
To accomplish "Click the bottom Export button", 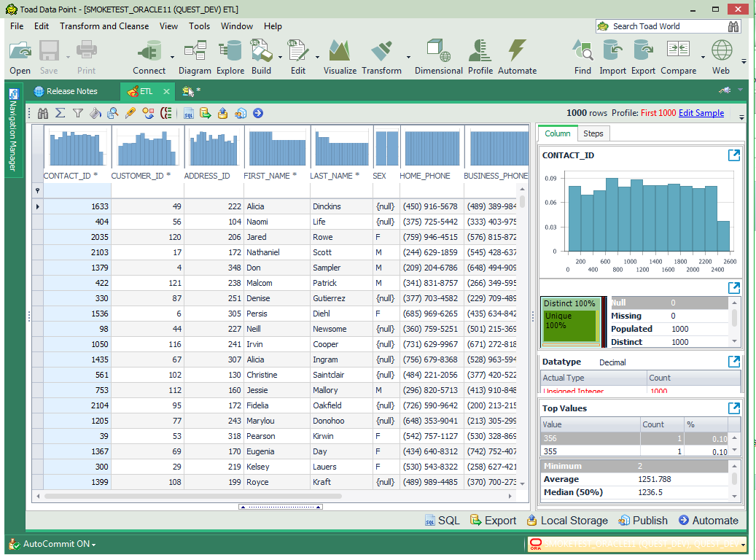I will (493, 521).
